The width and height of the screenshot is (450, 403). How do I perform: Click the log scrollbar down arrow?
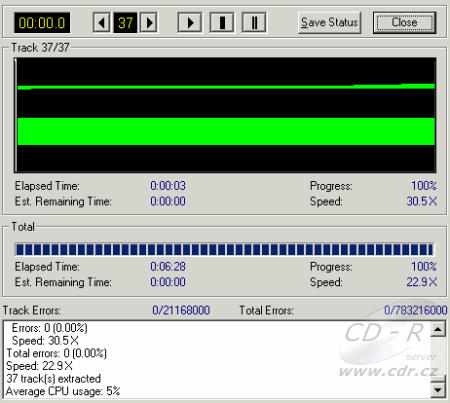tap(438, 389)
